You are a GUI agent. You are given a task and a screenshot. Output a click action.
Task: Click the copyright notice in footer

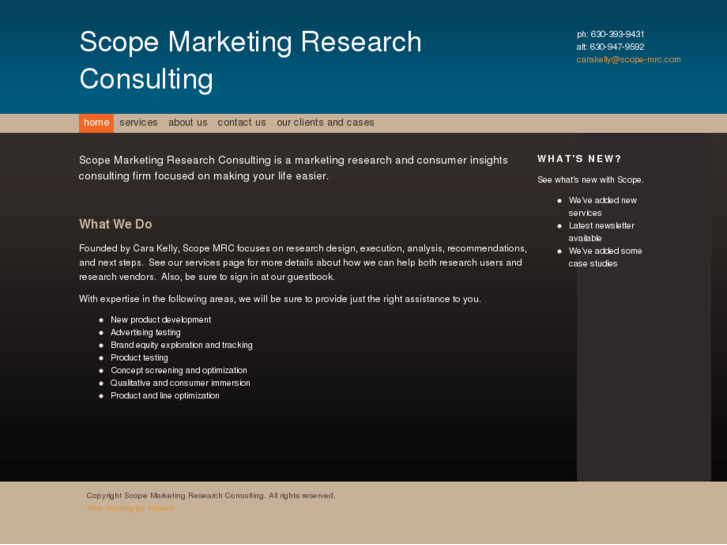tap(210, 496)
